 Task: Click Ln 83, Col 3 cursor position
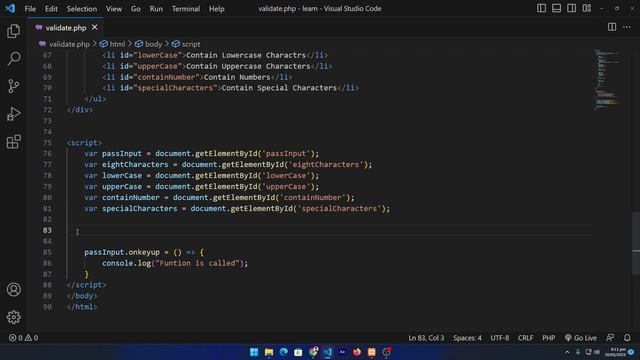pos(426,338)
